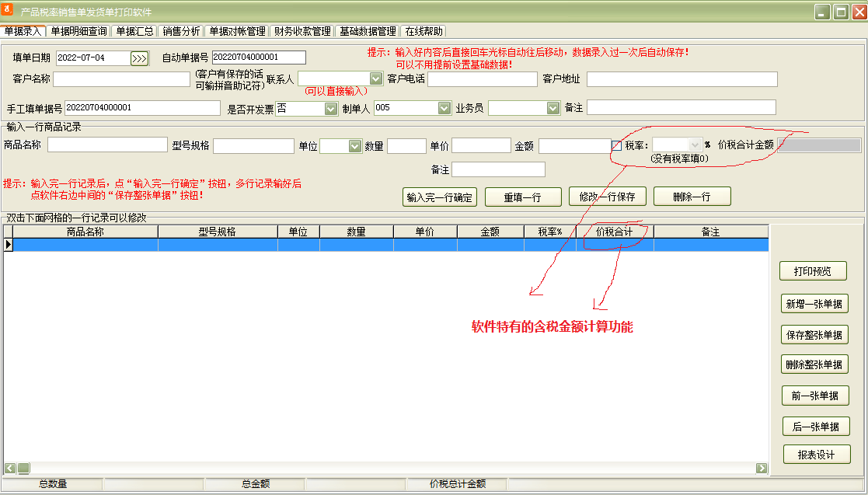Click the 单价 column header

point(425,232)
